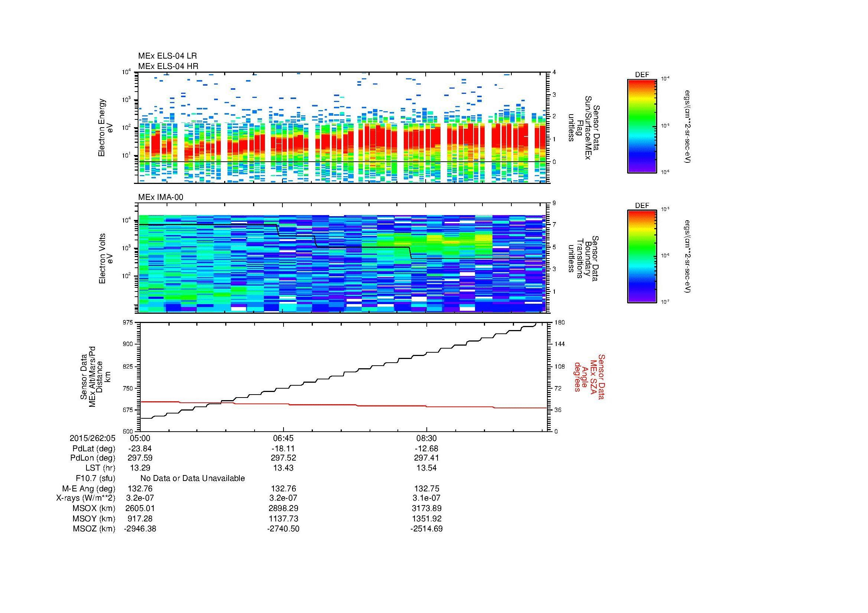Click the MSOX value '2605.01'

140,508
